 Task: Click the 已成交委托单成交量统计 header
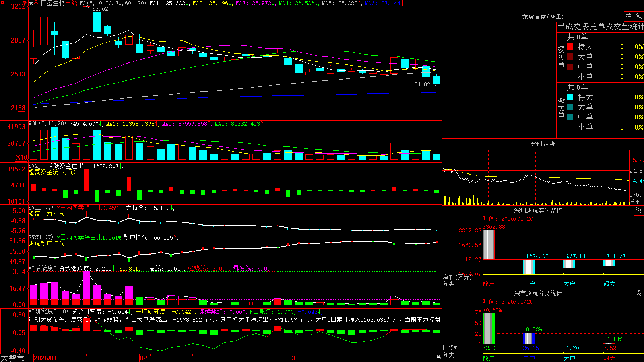[x=601, y=27]
